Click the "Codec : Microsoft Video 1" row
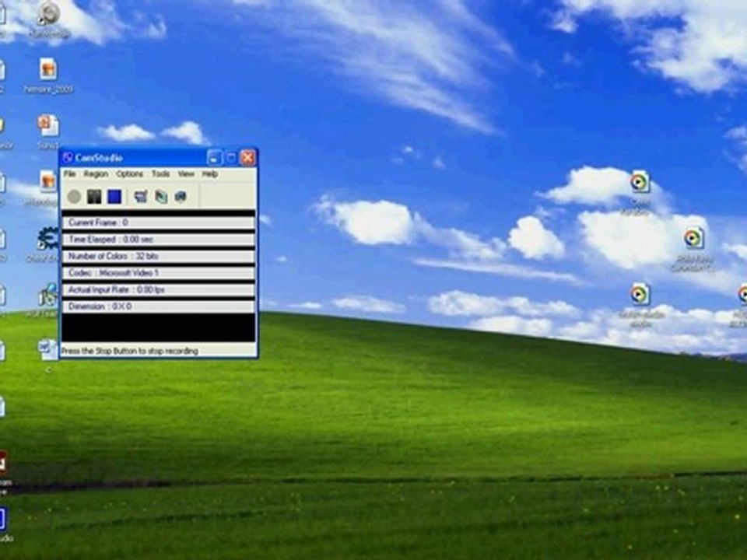 (158, 273)
